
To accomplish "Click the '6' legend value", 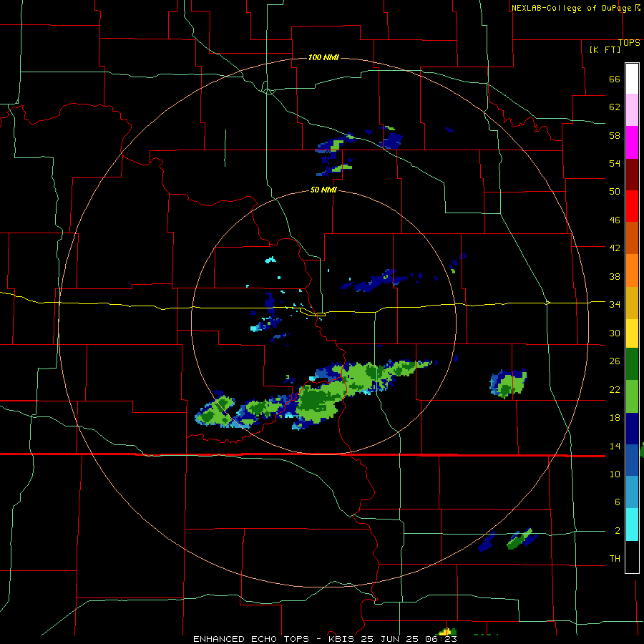I will [x=617, y=502].
